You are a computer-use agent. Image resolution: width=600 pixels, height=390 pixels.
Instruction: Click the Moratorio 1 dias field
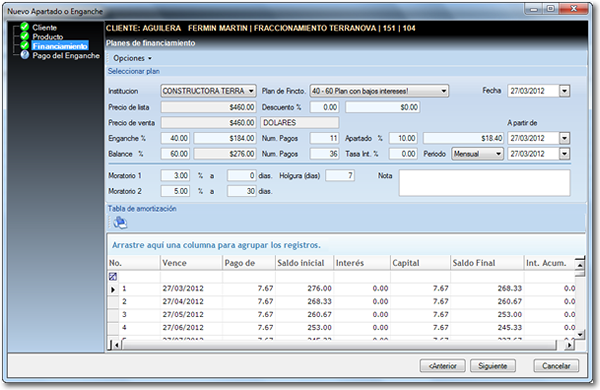241,176
